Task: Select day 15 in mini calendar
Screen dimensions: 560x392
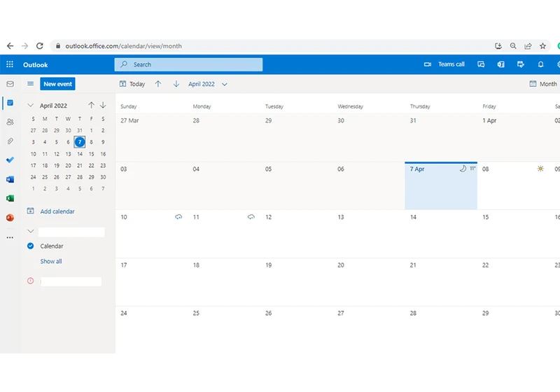Action: point(92,154)
